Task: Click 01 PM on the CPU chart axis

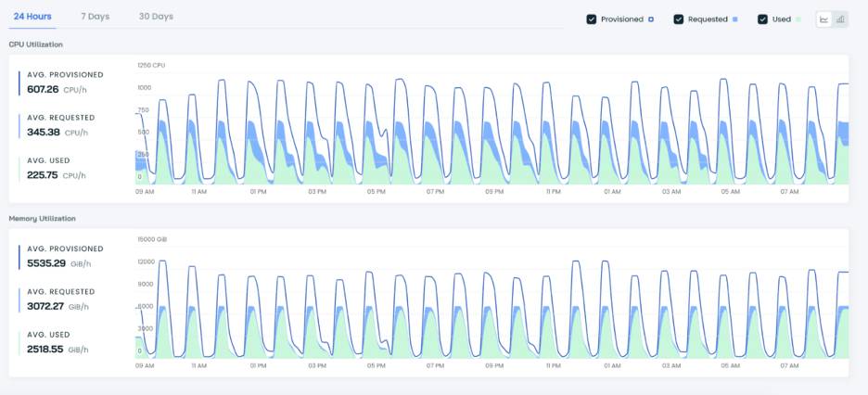Action: (258, 192)
